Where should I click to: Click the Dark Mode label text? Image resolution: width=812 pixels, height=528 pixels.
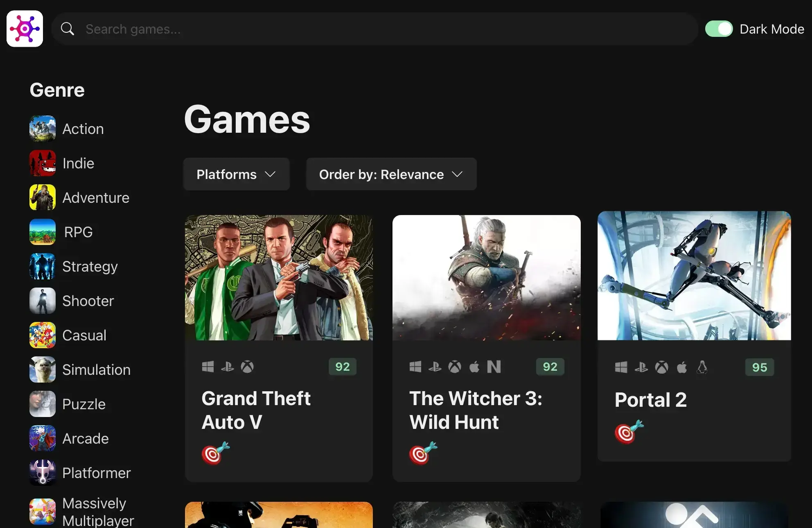click(772, 29)
